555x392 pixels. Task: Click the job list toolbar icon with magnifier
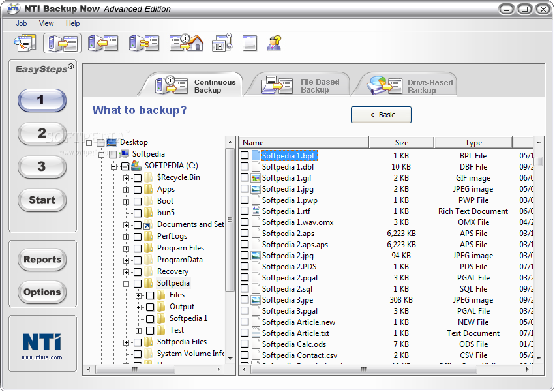coord(25,43)
